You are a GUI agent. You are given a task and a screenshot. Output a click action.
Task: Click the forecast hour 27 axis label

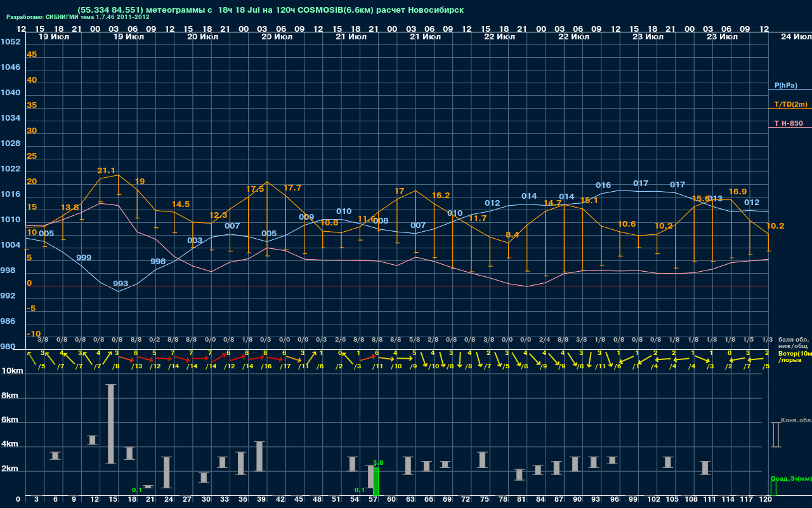pos(187,500)
